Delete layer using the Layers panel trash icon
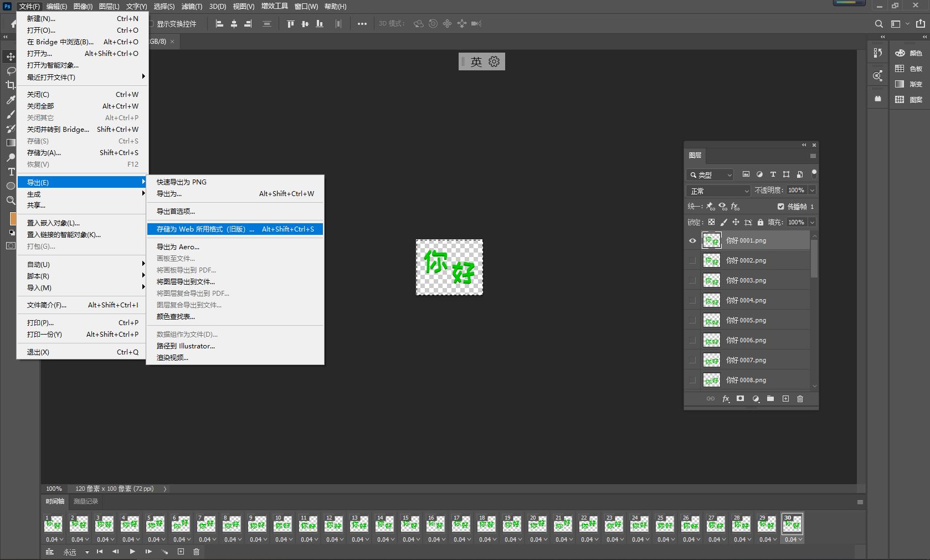This screenshot has height=560, width=930. point(800,399)
